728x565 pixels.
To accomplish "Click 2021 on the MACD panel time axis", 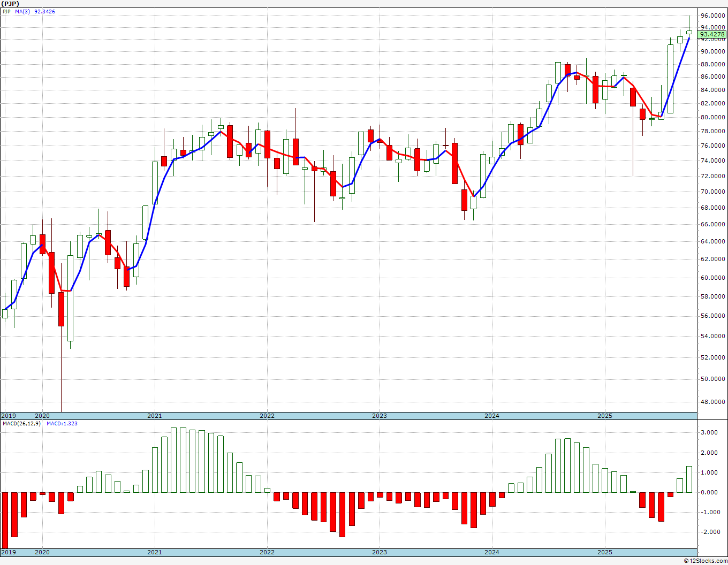I will [x=154, y=552].
